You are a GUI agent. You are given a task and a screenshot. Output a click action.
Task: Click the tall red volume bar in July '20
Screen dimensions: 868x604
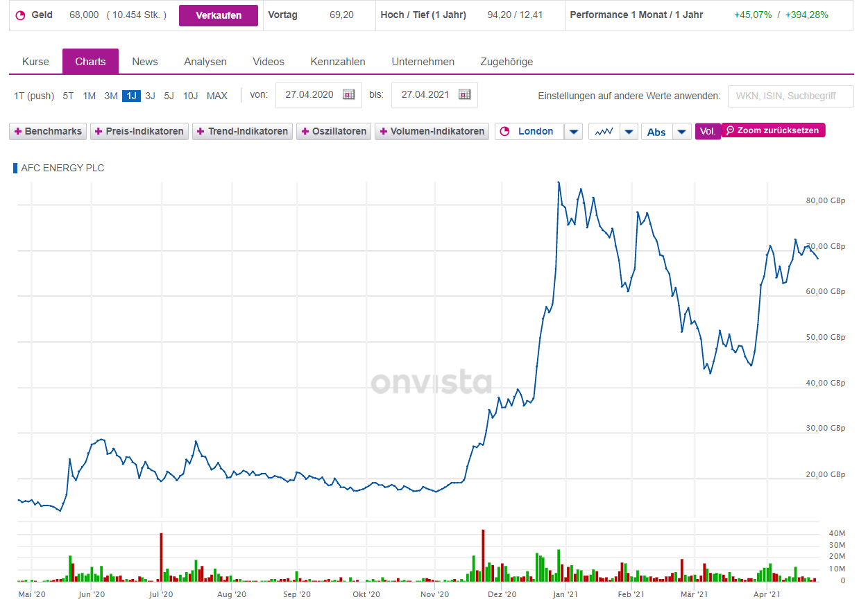[161, 557]
